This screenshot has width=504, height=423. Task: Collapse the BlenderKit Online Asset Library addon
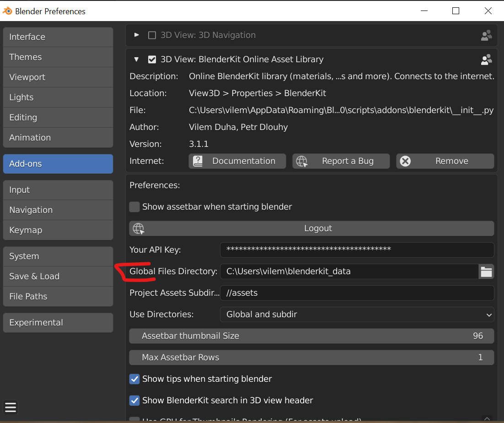136,59
